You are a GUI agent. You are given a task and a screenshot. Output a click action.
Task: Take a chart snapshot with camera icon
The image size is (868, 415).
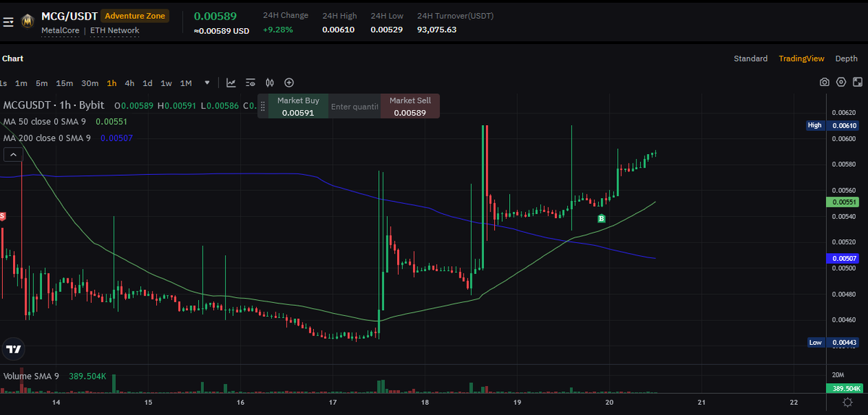[825, 83]
